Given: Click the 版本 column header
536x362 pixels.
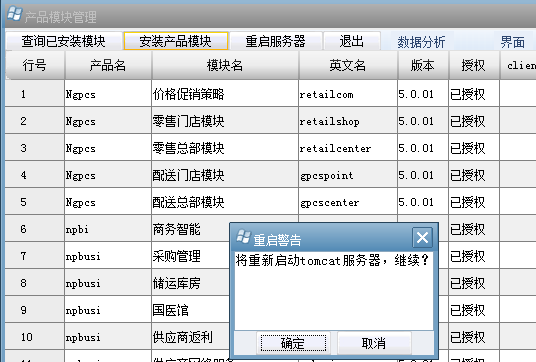Looking at the screenshot, I should tap(423, 65).
